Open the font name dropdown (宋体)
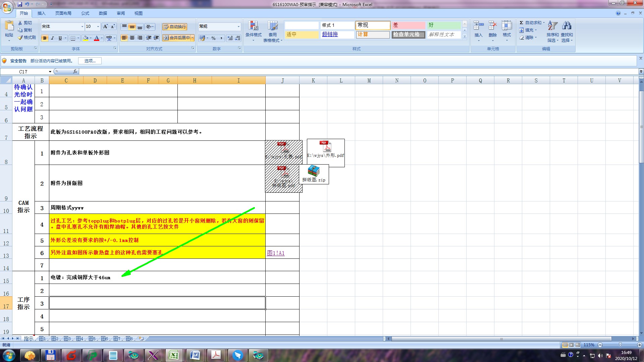644x362 pixels. 82,26
